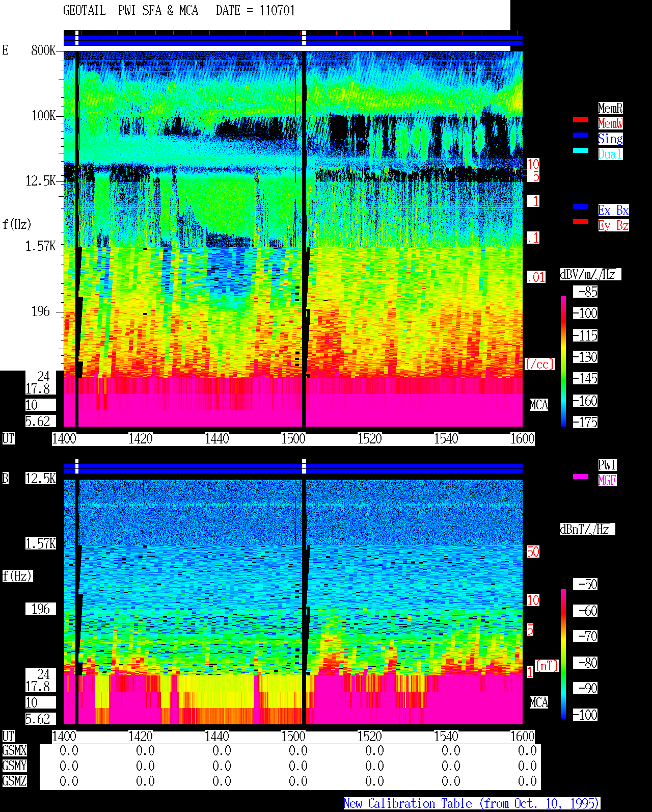Click 1520 on the E panel UT axis
Screen dimensions: 652x812
click(x=369, y=438)
